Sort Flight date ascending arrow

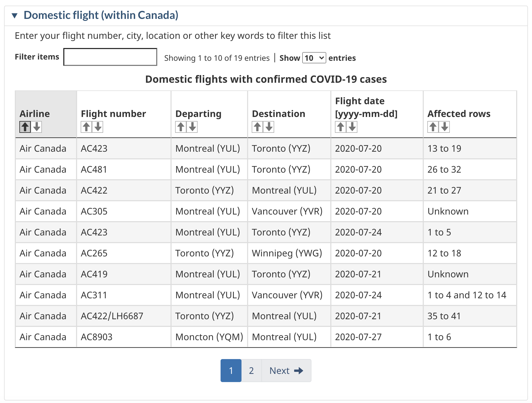coord(341,127)
